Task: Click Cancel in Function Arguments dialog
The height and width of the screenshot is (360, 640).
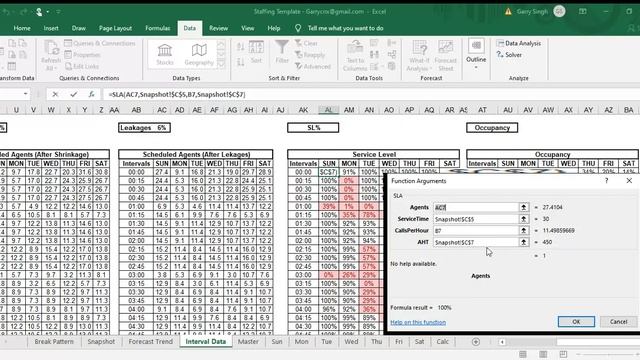Action: 618,322
